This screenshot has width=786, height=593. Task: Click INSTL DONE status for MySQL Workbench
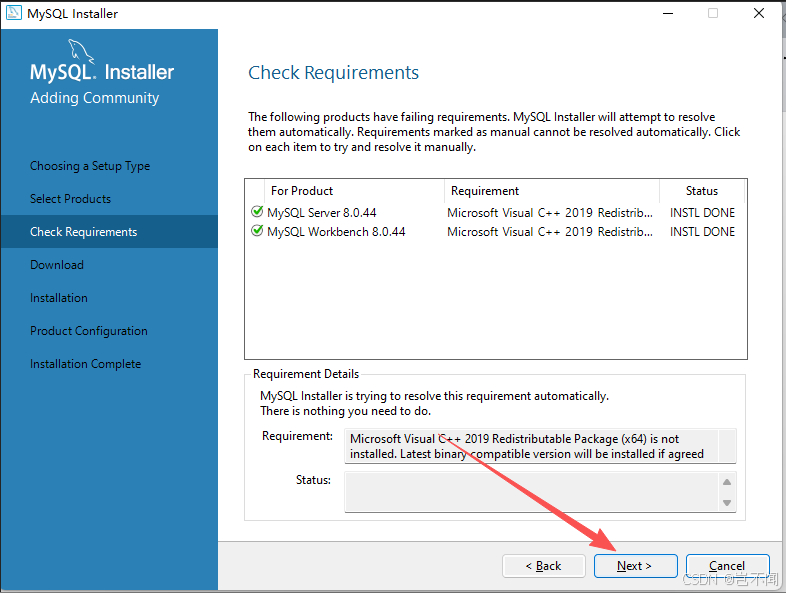702,232
